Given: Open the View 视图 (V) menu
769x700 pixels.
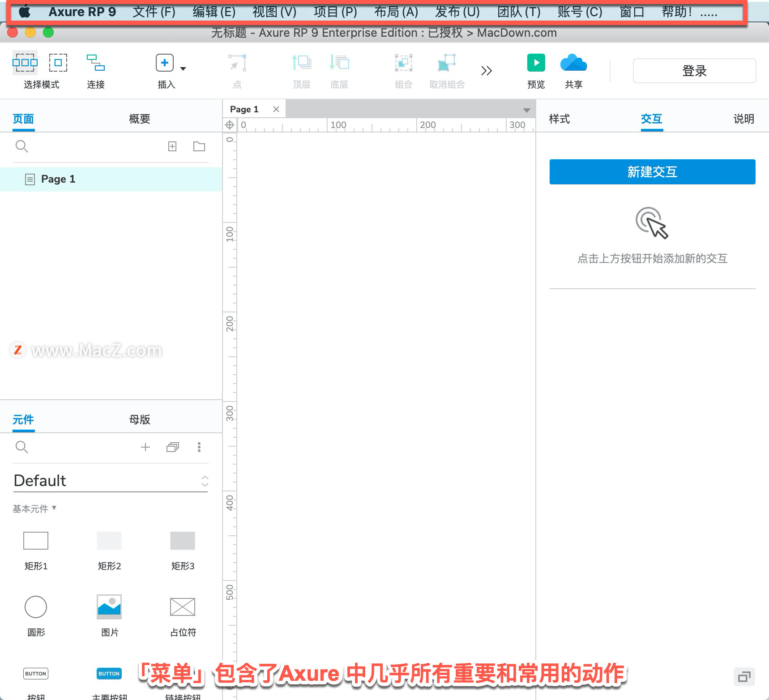Looking at the screenshot, I should click(274, 12).
